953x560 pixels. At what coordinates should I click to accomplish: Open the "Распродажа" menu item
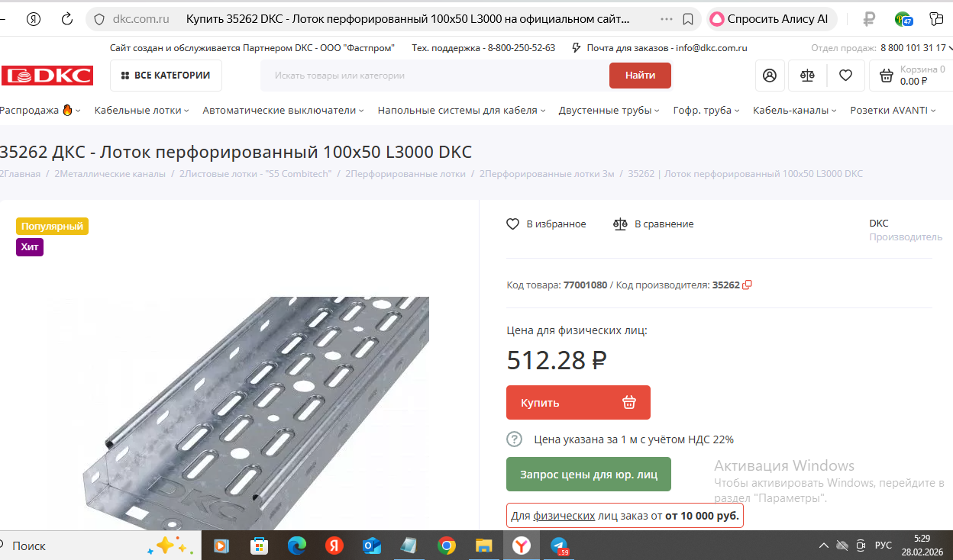pyautogui.click(x=37, y=111)
